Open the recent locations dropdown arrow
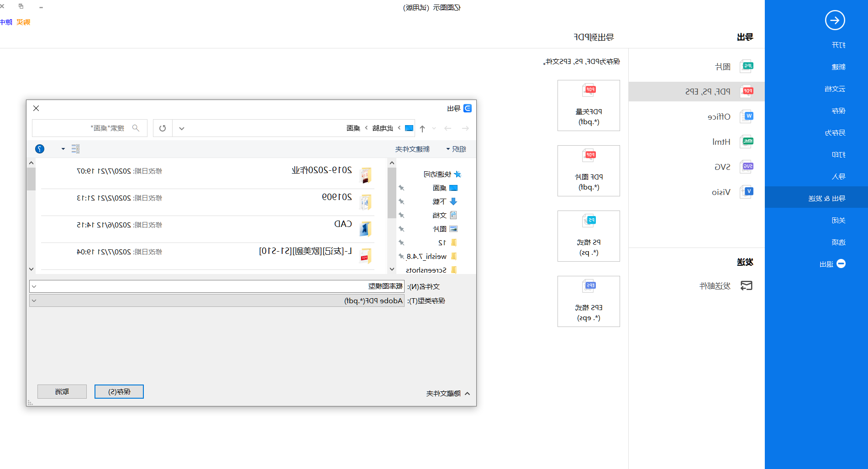868x469 pixels. [434, 128]
